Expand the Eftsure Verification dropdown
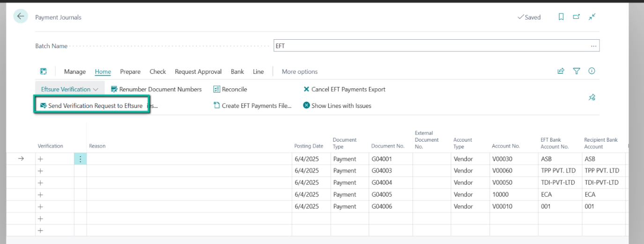 pos(70,89)
